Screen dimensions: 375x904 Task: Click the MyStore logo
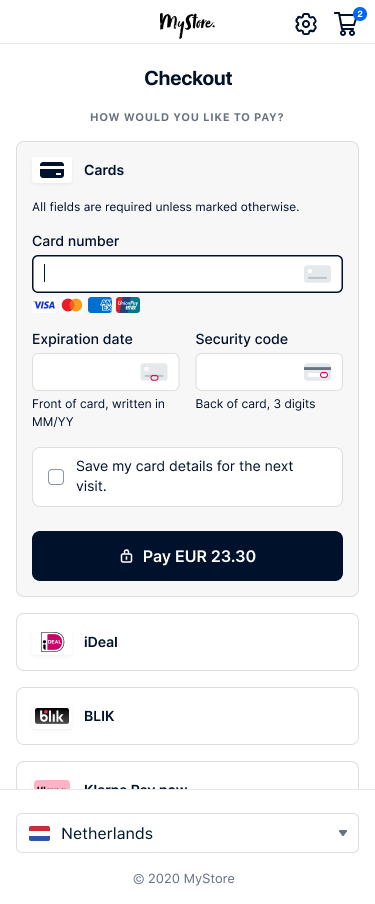[x=187, y=24]
